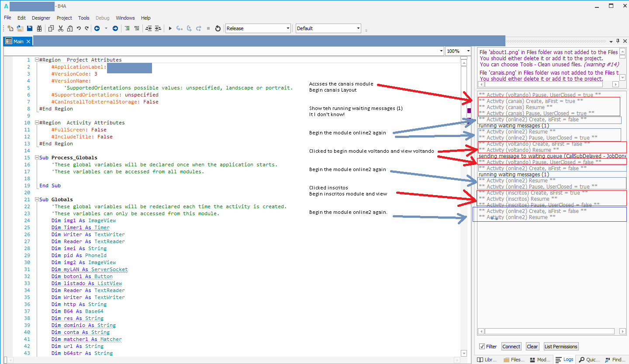The height and width of the screenshot is (364, 629).
Task: Click the Connect button in Logs
Action: coord(511,347)
